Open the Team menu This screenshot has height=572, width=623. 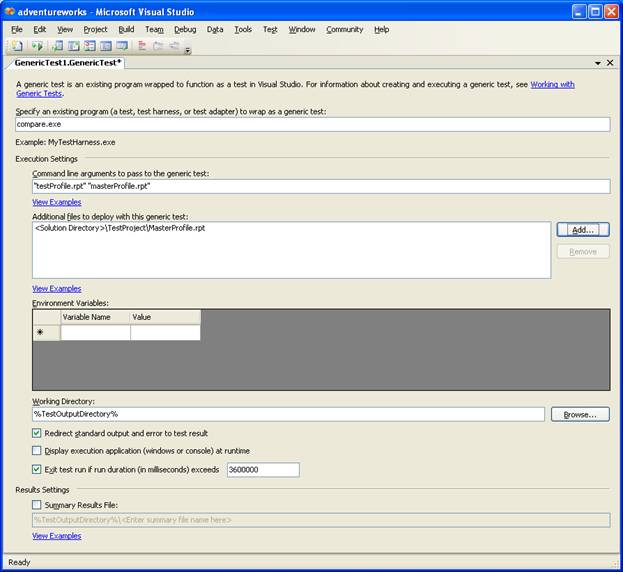(x=154, y=29)
